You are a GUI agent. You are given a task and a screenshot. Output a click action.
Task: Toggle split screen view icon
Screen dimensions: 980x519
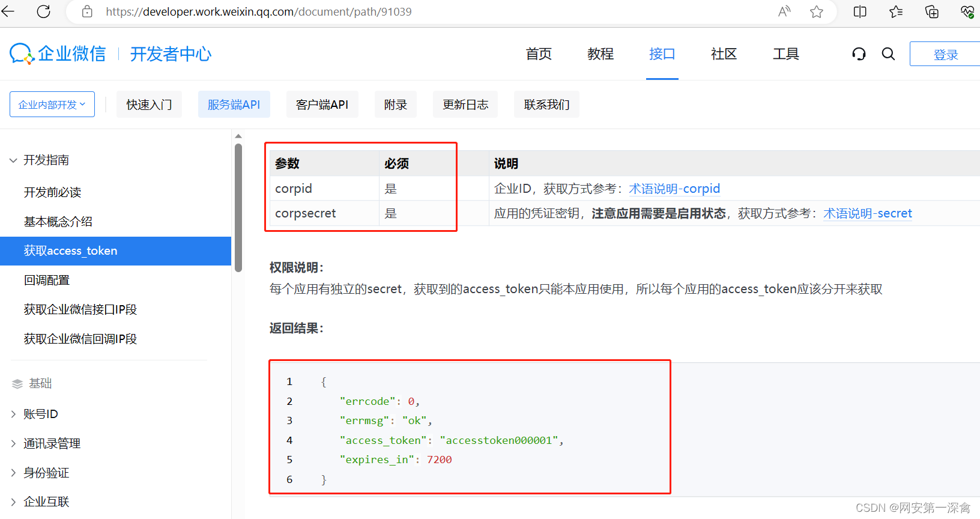[x=860, y=11]
